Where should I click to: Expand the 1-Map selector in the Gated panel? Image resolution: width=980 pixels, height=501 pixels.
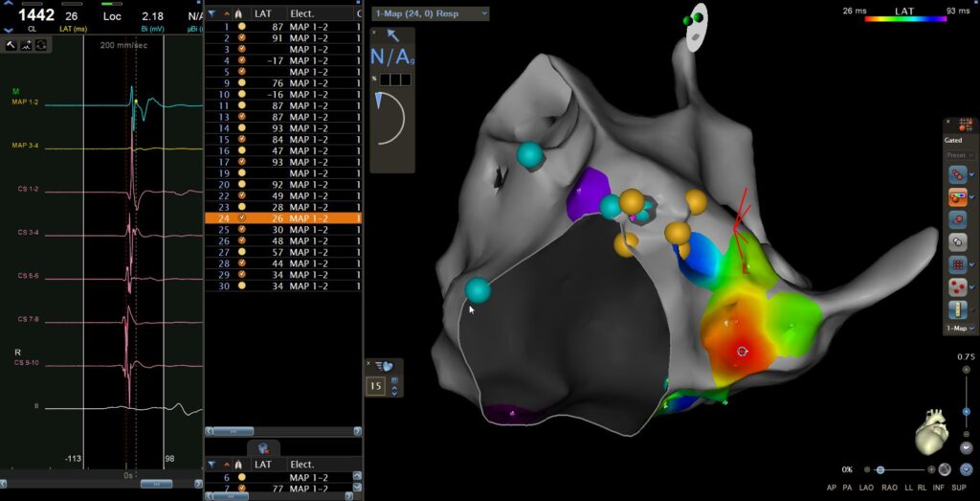(960, 329)
